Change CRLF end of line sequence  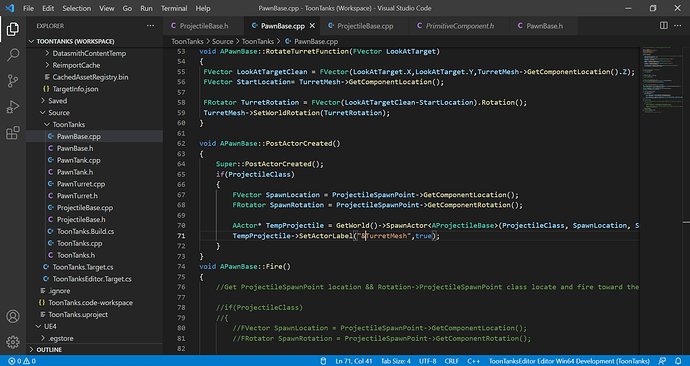coord(451,361)
